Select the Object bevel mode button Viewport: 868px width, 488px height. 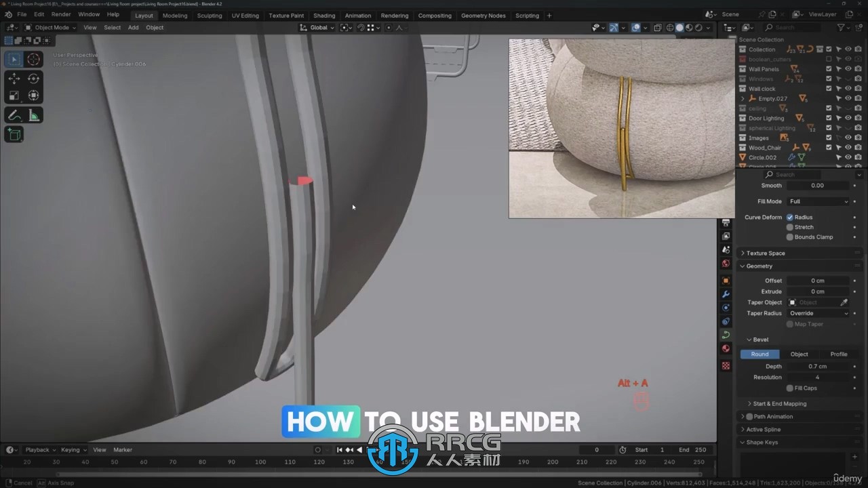click(x=799, y=354)
